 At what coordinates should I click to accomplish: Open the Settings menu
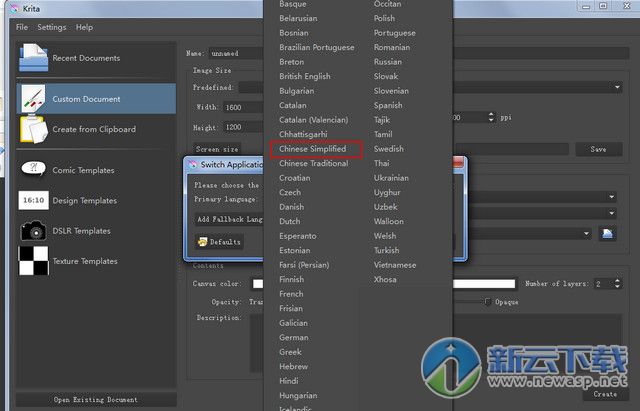pyautogui.click(x=52, y=27)
